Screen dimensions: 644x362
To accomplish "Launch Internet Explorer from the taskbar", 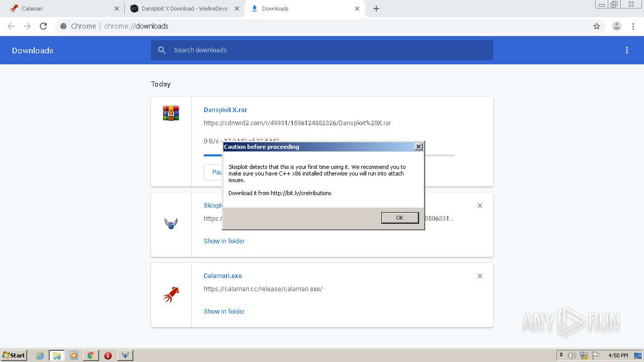I will [40, 355].
